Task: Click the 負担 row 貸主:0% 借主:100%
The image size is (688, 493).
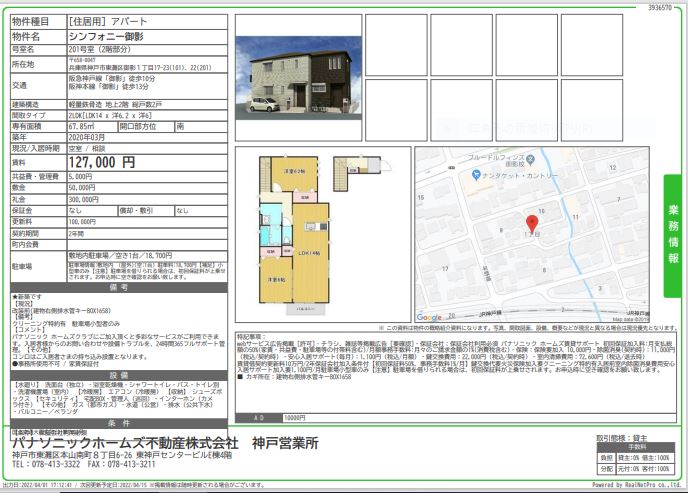Action: point(636,458)
